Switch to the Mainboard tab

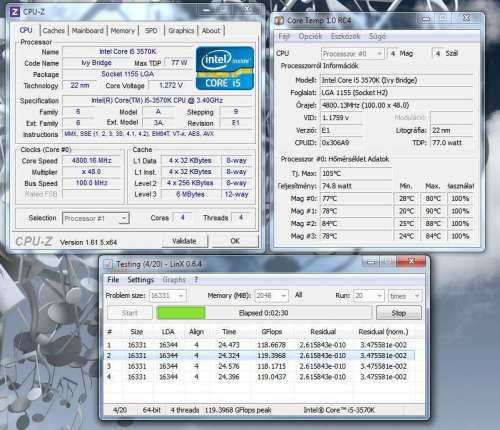(x=88, y=31)
